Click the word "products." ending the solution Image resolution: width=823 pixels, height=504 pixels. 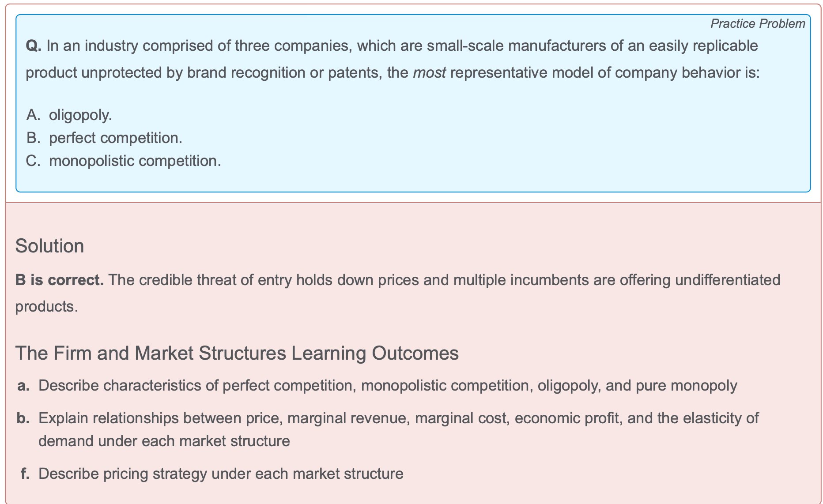coord(46,306)
